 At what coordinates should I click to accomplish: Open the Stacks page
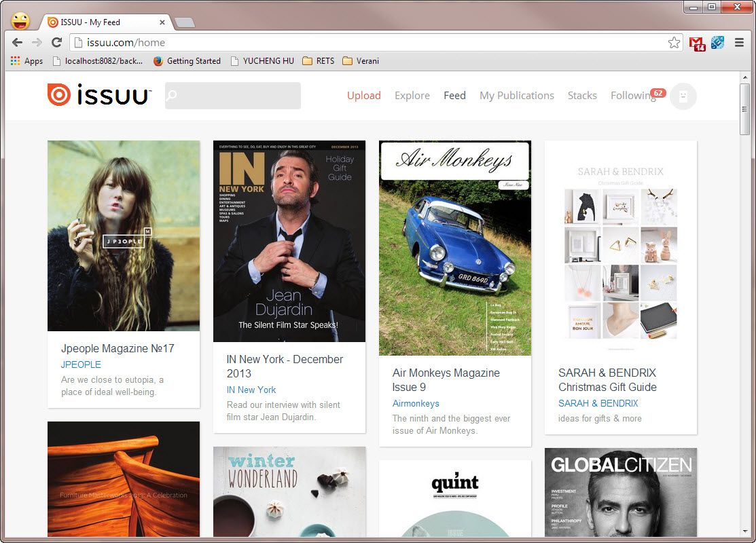[x=582, y=96]
